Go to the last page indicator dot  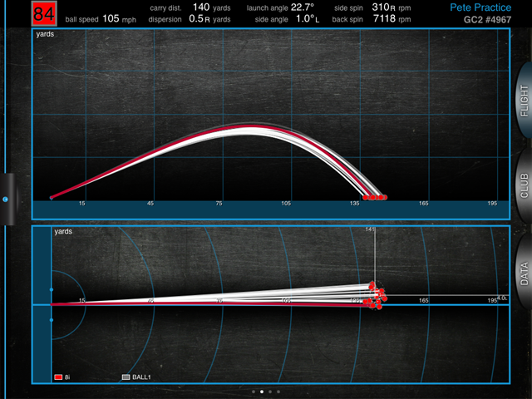pyautogui.click(x=278, y=391)
